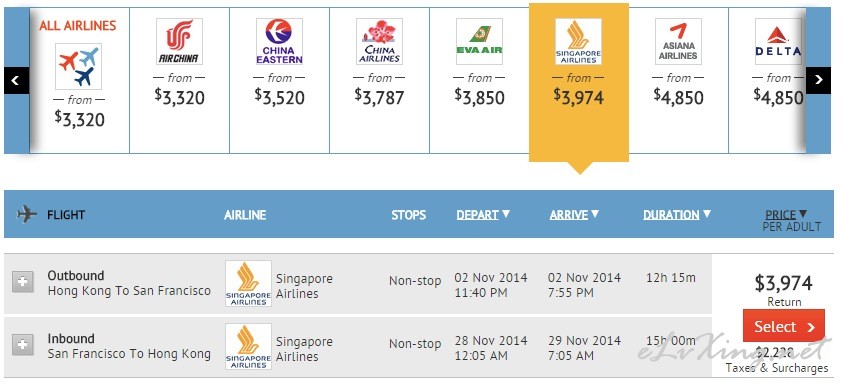842x384 pixels.
Task: Click the All Airlines planes icon
Action: coord(78,66)
